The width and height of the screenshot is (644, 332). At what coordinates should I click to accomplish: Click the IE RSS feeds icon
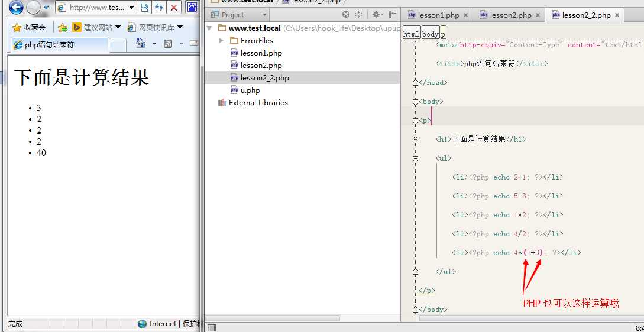pyautogui.click(x=167, y=44)
